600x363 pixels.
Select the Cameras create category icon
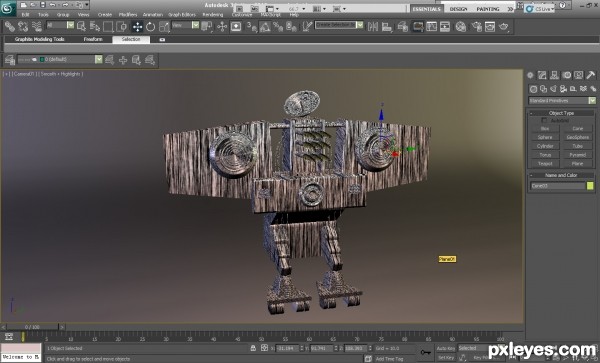click(x=563, y=89)
